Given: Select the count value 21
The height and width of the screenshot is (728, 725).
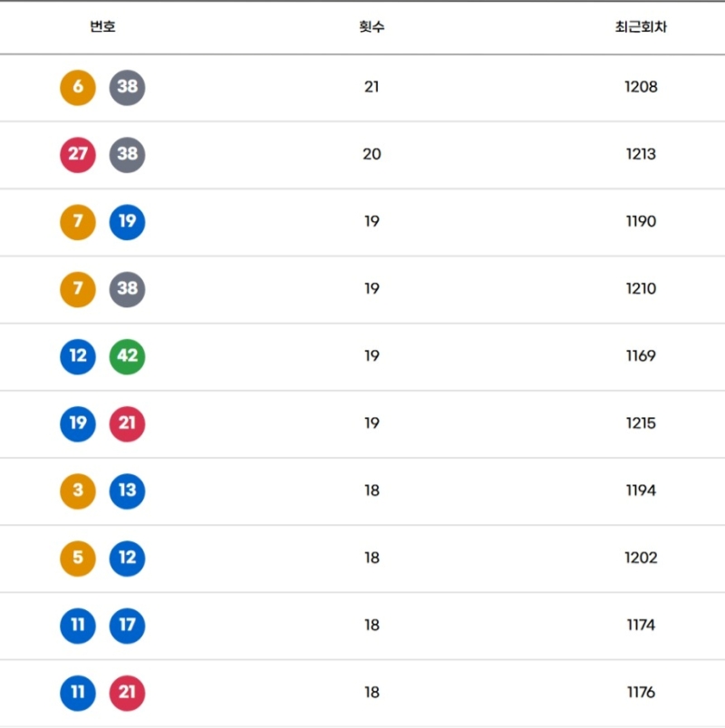Looking at the screenshot, I should 372,87.
